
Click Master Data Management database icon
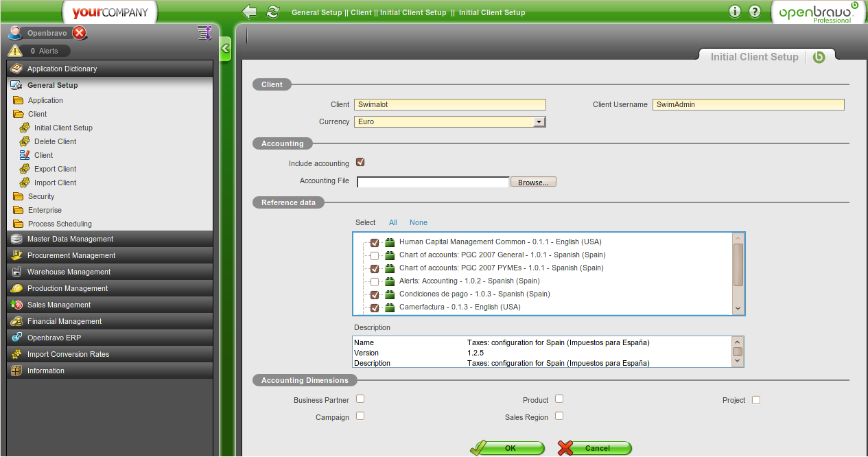pos(16,239)
